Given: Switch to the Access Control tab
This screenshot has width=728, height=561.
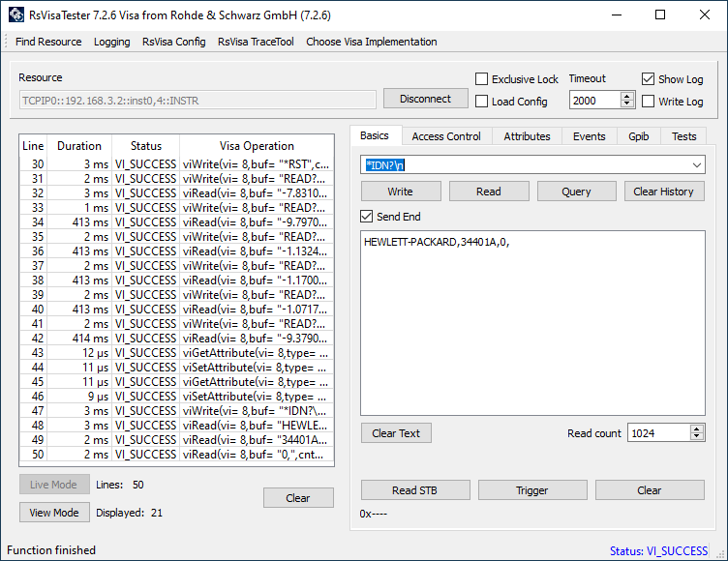Looking at the screenshot, I should tap(446, 136).
